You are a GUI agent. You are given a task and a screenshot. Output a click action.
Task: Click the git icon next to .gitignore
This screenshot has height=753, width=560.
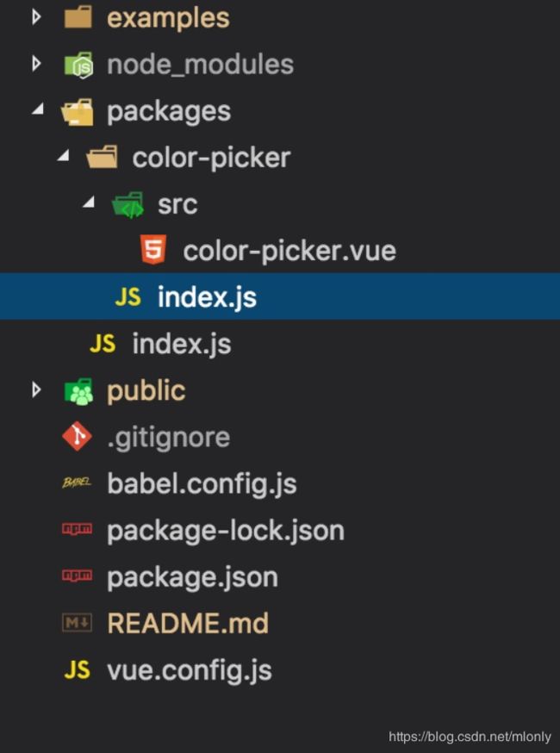(x=77, y=436)
